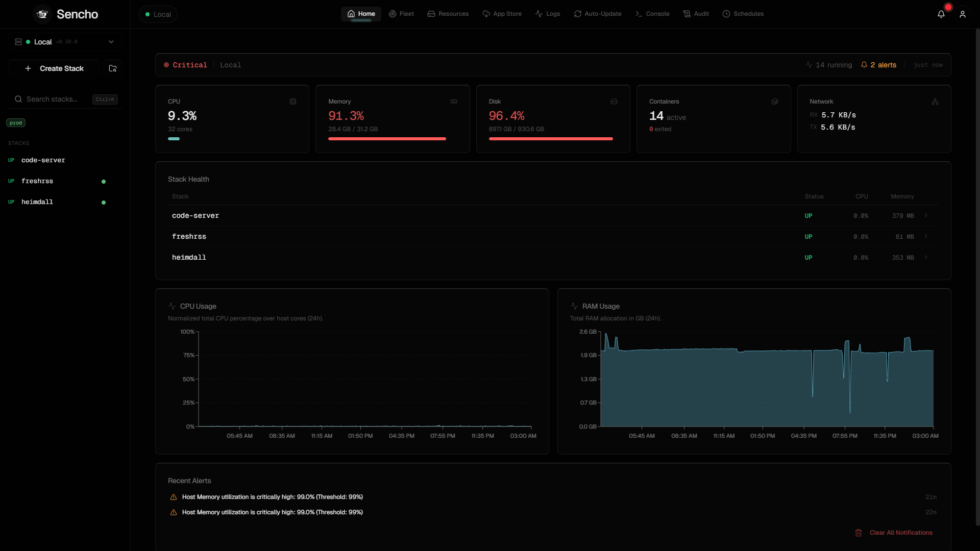Click the warning icon of the 22m alert
This screenshot has height=551, width=980.
click(174, 512)
